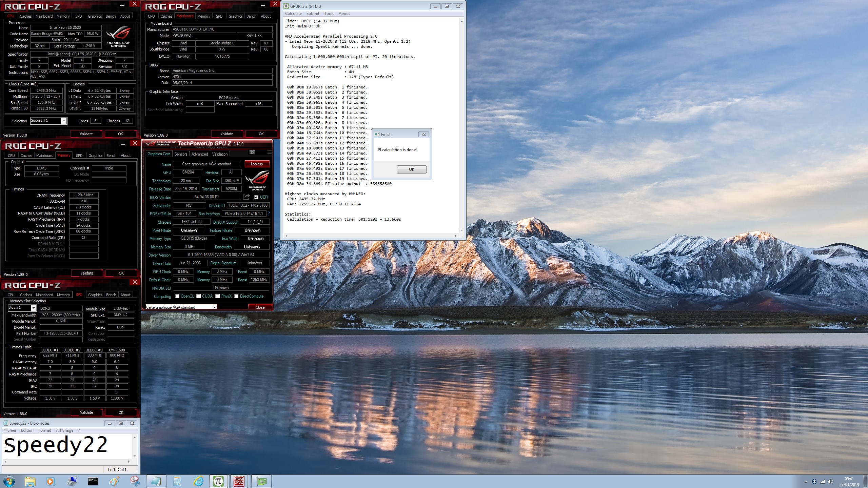868x488 pixels.
Task: Click OK in the Memory CPU-Z window
Action: (121, 273)
